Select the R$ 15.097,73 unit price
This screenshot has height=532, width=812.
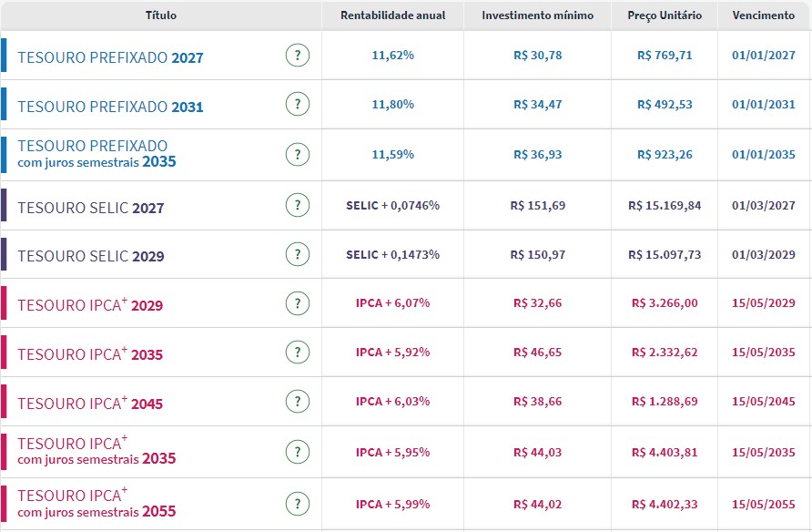665,254
